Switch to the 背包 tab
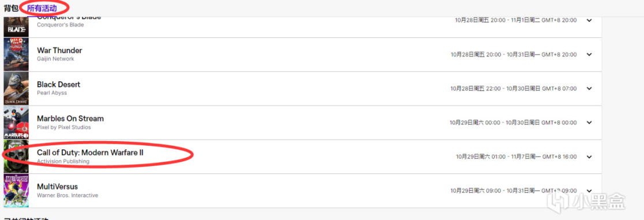The width and height of the screenshot is (644, 220). point(11,7)
